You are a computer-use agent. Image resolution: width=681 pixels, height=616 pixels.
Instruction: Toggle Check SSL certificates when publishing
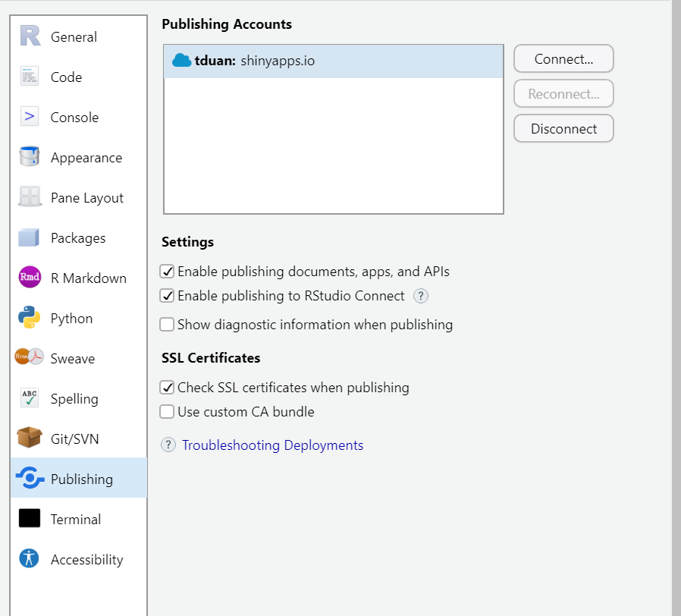[x=168, y=388]
